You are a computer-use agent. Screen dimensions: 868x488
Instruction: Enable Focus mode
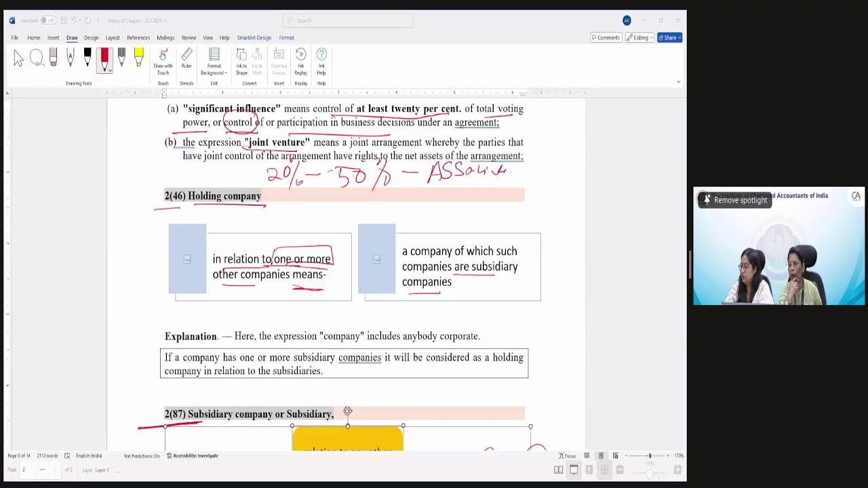(x=568, y=456)
